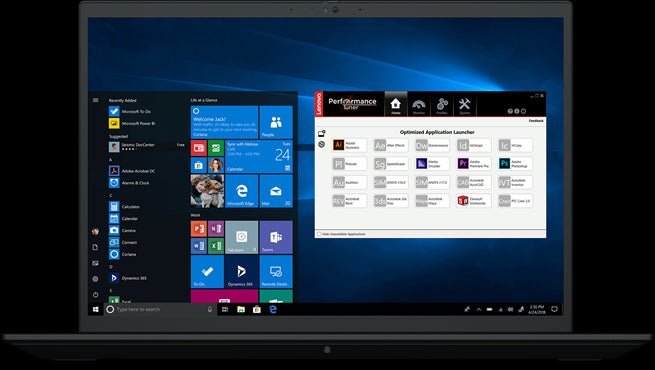Open the Home tab in Performance Tuner
The height and width of the screenshot is (370, 655).
pyautogui.click(x=395, y=104)
